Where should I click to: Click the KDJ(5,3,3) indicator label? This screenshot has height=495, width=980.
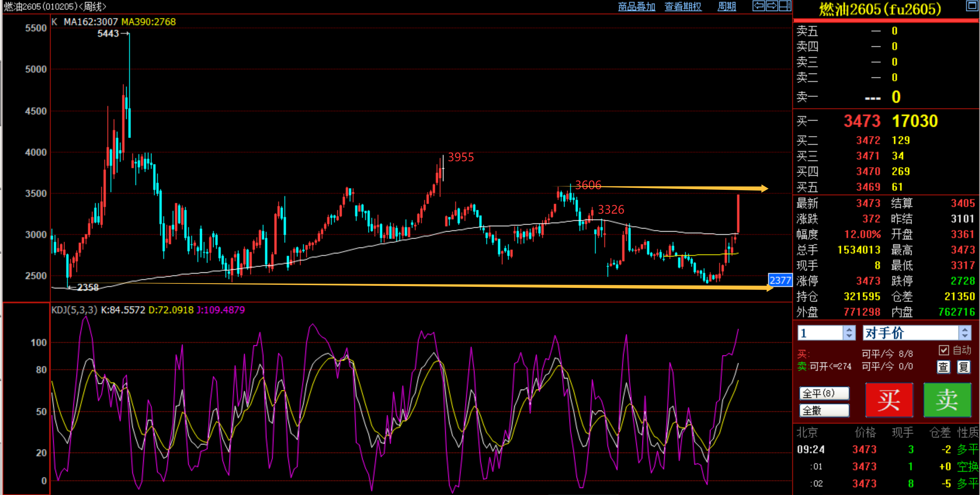[75, 310]
